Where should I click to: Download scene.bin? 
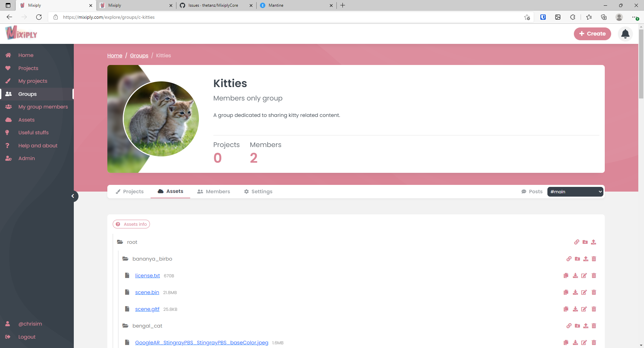pos(575,292)
